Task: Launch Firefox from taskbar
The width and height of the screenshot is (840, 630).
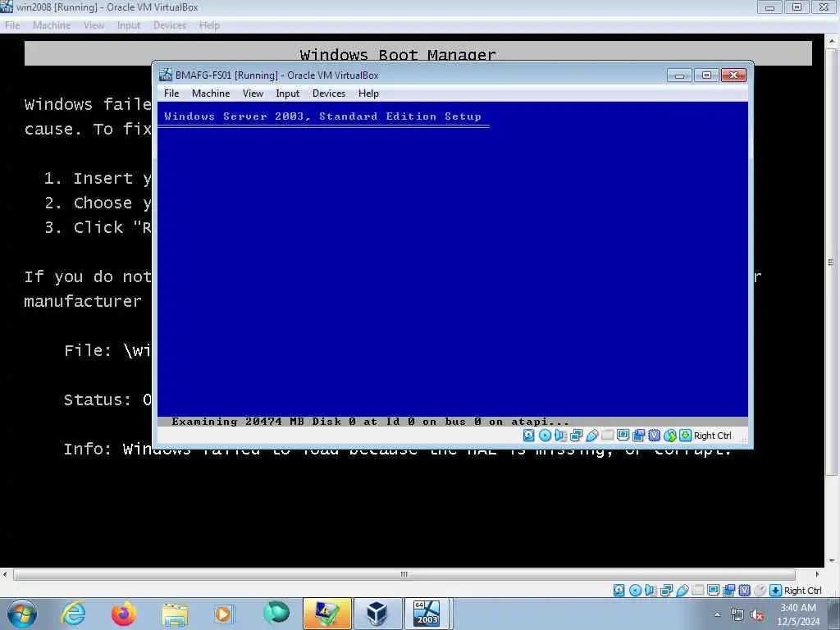Action: click(x=124, y=614)
